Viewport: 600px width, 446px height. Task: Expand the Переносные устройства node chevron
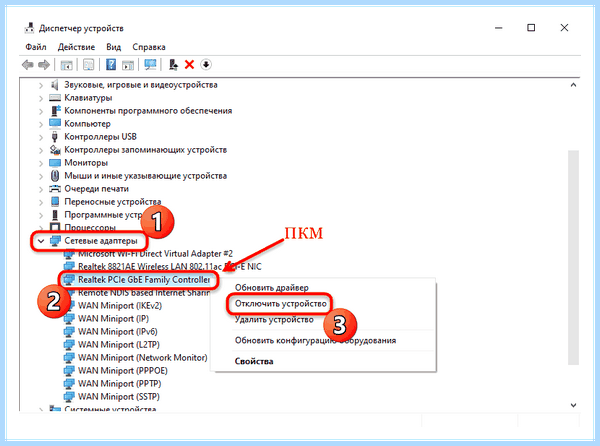point(41,202)
